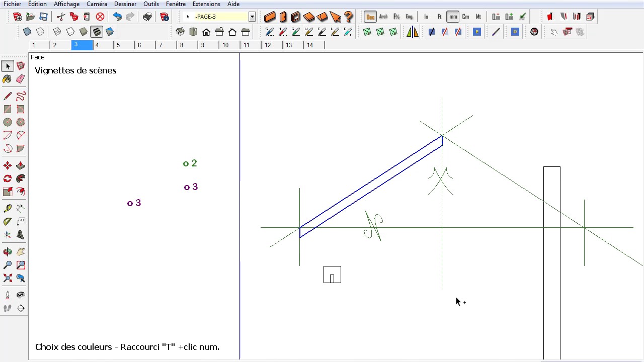644x362 pixels.
Task: Select the Rectangle tool
Action: pos(8,109)
